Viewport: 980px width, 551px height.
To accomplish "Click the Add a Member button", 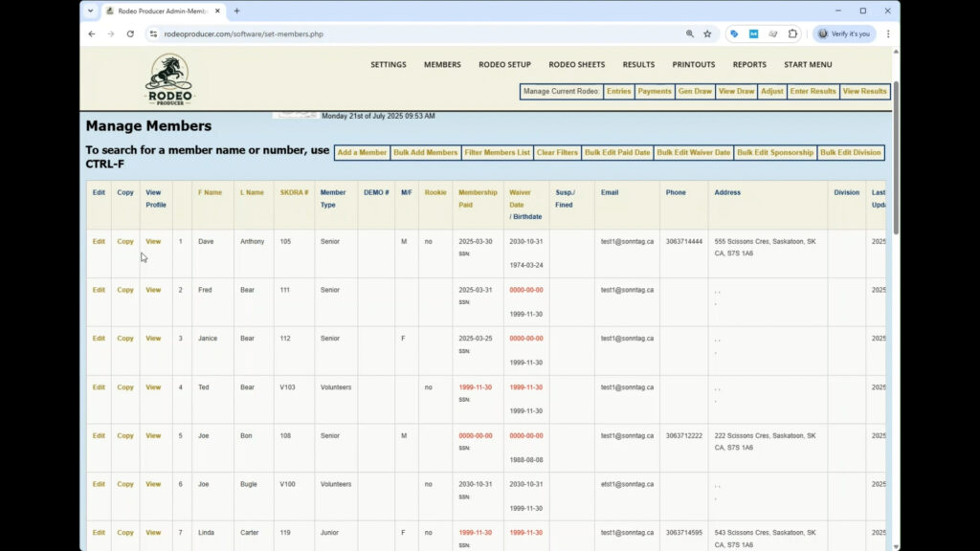I will [362, 153].
